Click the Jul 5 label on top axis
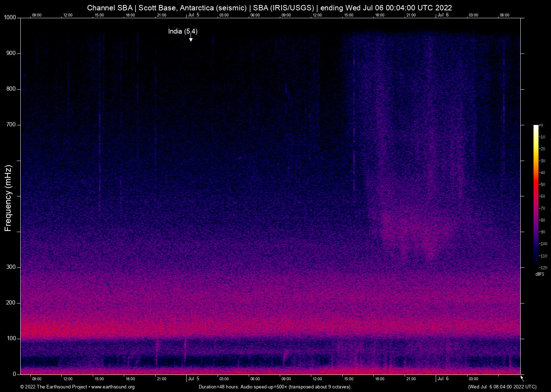Viewport: 551px width, 392px height. tap(194, 15)
